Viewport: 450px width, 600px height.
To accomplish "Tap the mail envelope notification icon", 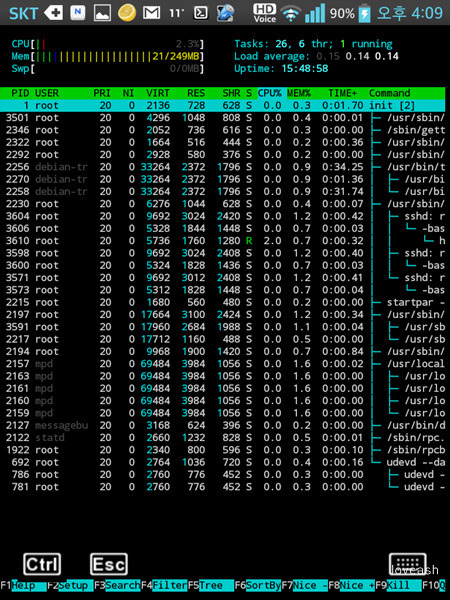I will [152, 13].
